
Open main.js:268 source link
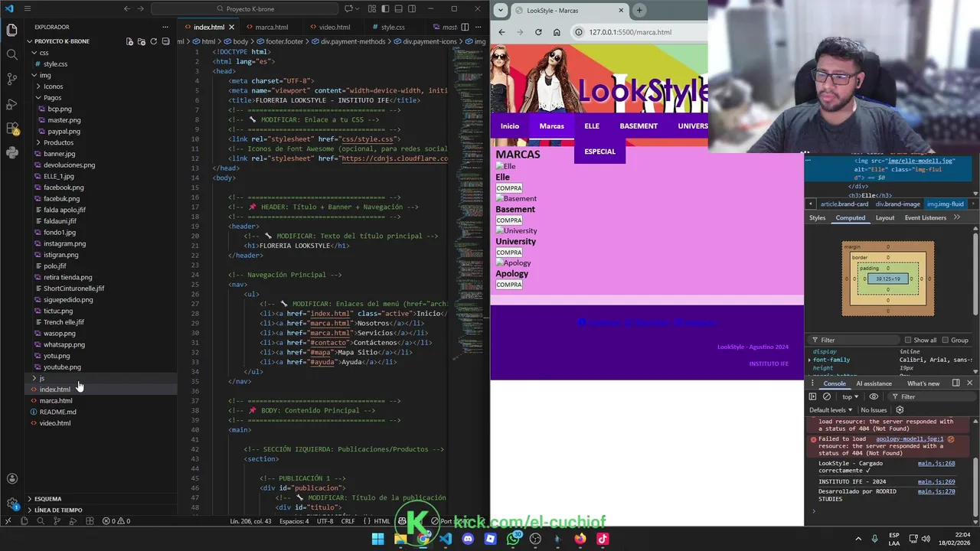click(936, 464)
